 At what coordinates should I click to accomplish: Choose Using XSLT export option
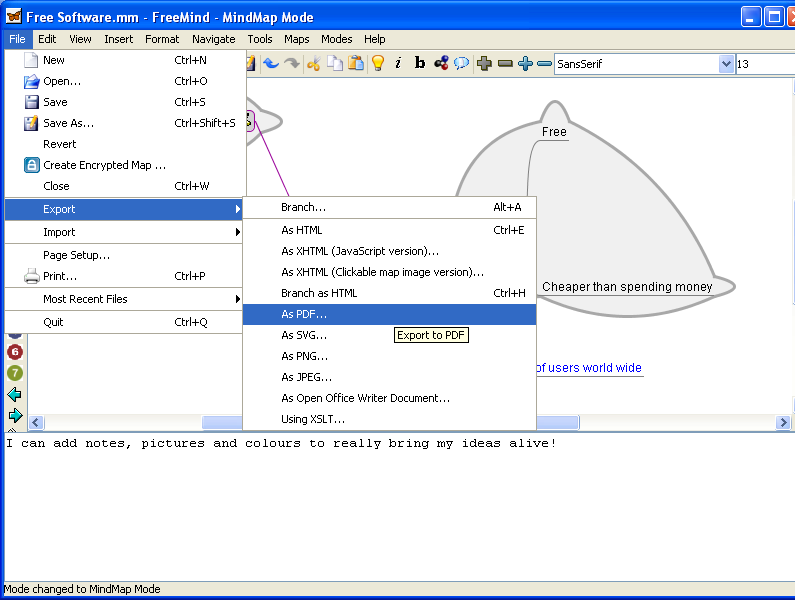389,419
